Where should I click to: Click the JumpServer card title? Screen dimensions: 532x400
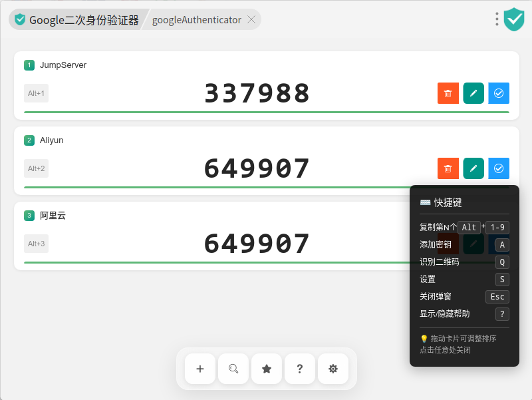(x=63, y=65)
